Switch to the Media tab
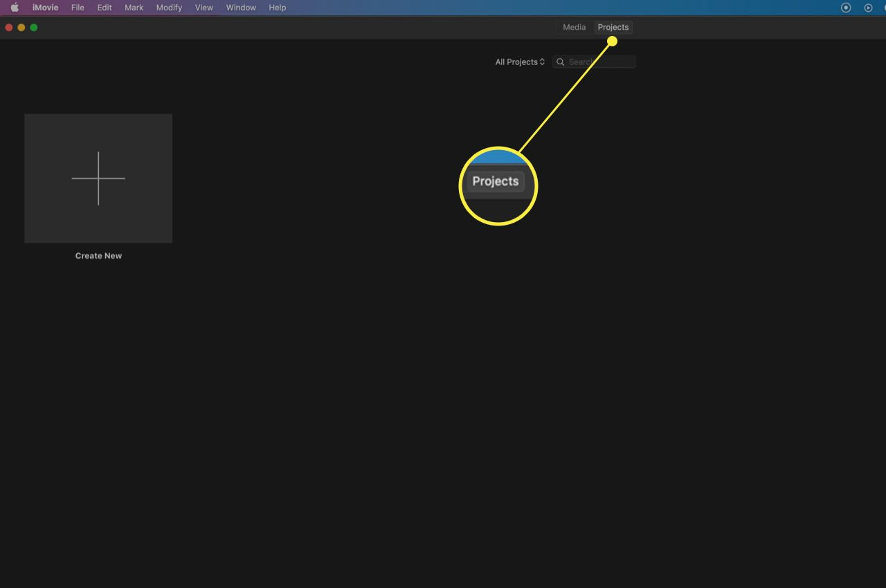Screen dimensions: 886x588 click(x=573, y=27)
